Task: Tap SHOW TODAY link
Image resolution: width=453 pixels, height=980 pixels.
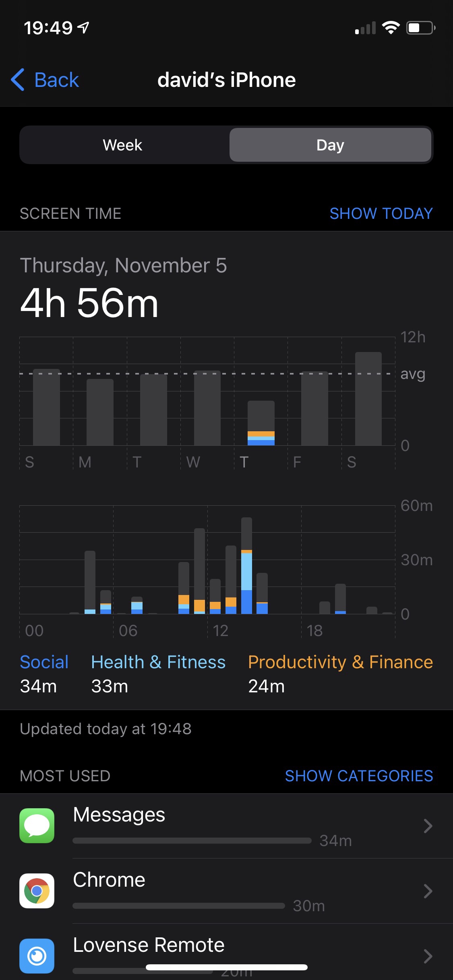Action: tap(381, 213)
